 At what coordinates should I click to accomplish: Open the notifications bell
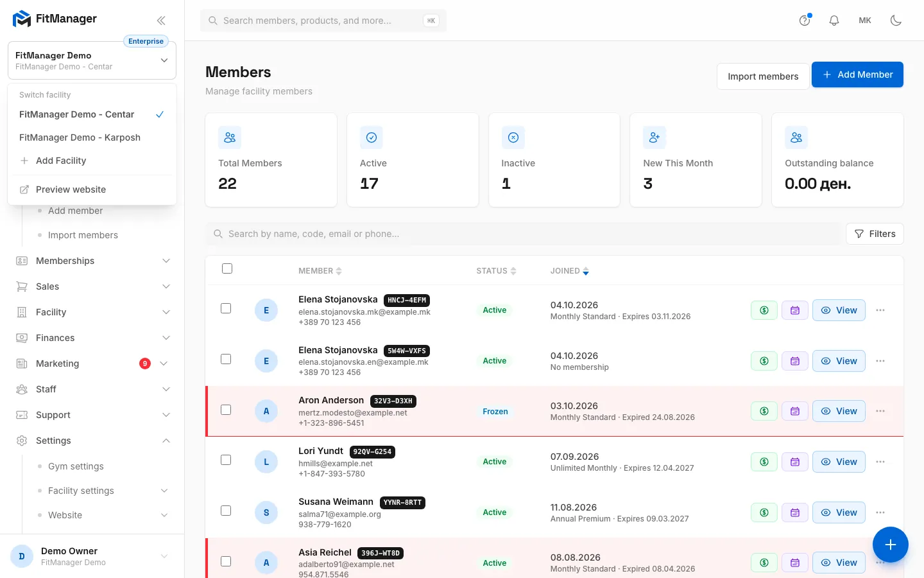point(834,21)
